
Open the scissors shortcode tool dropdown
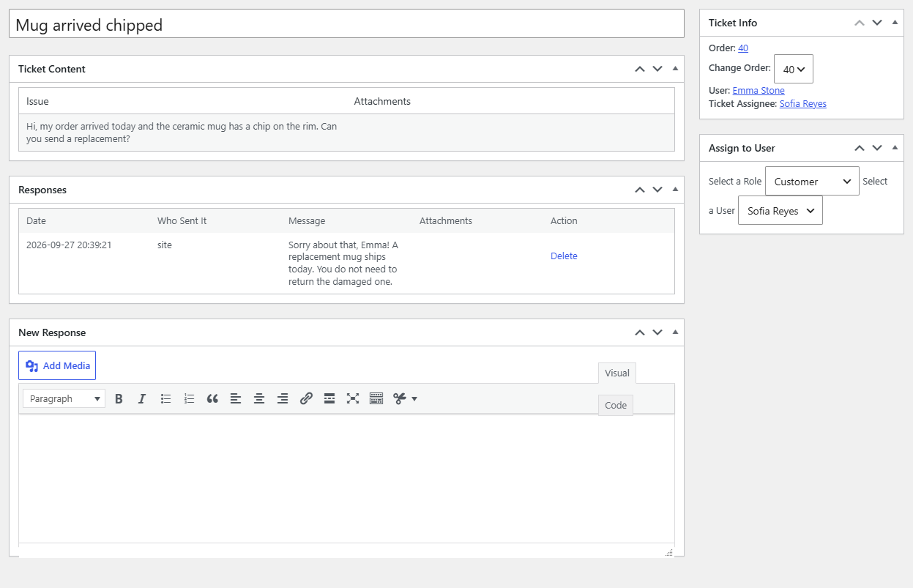pyautogui.click(x=405, y=398)
